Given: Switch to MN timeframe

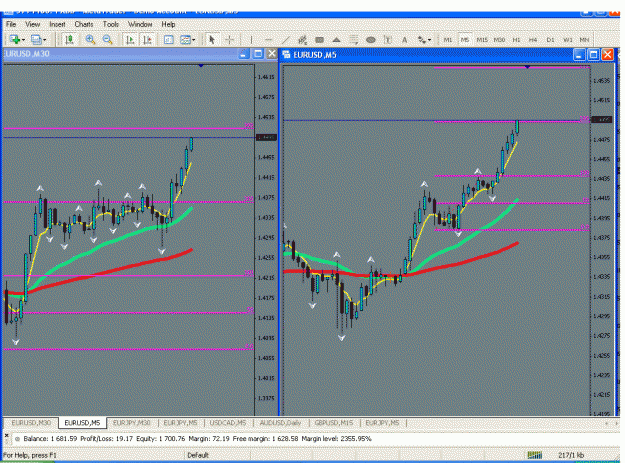Looking at the screenshot, I should coord(584,40).
